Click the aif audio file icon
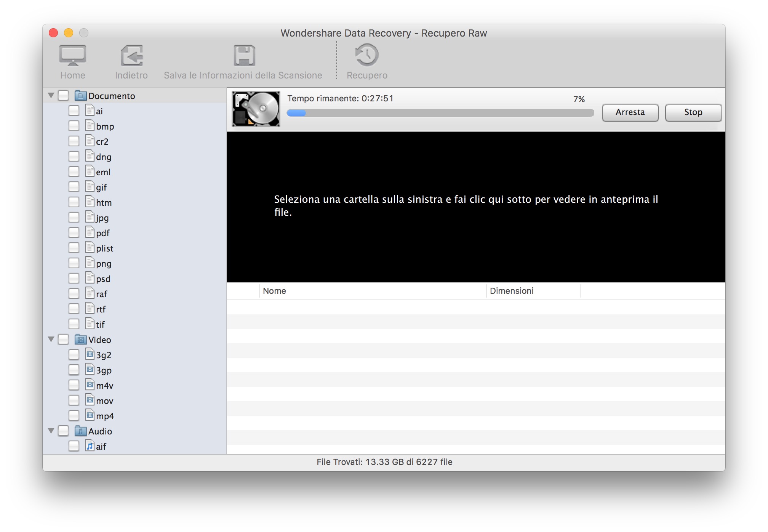Screen dimensions: 768x532 [90, 446]
